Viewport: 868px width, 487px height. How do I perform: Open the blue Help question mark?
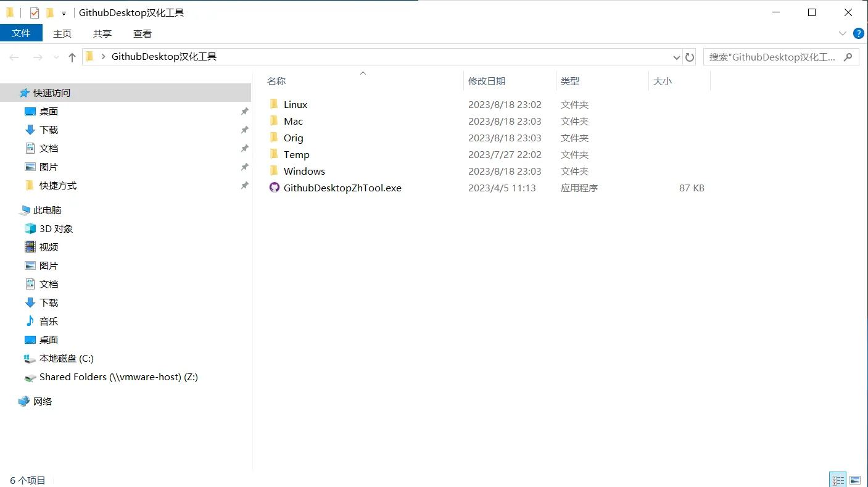pyautogui.click(x=858, y=33)
